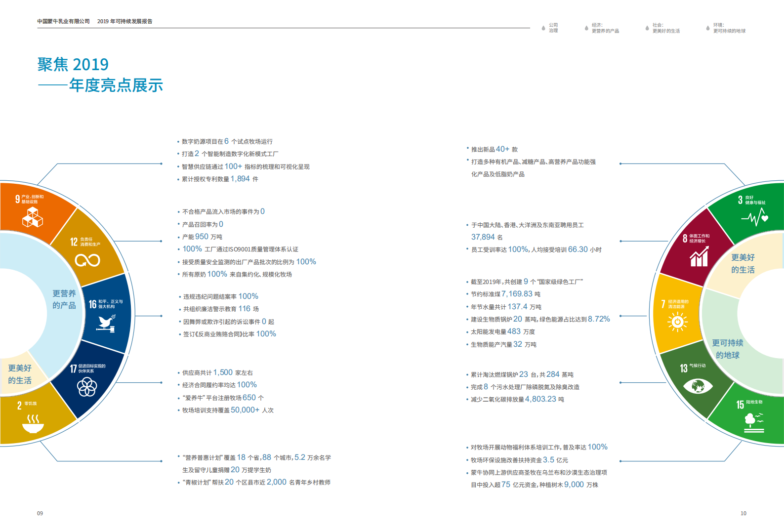784x532 pixels.
Task: Click the SDG 12 infinity loop icon
Action: click(87, 260)
